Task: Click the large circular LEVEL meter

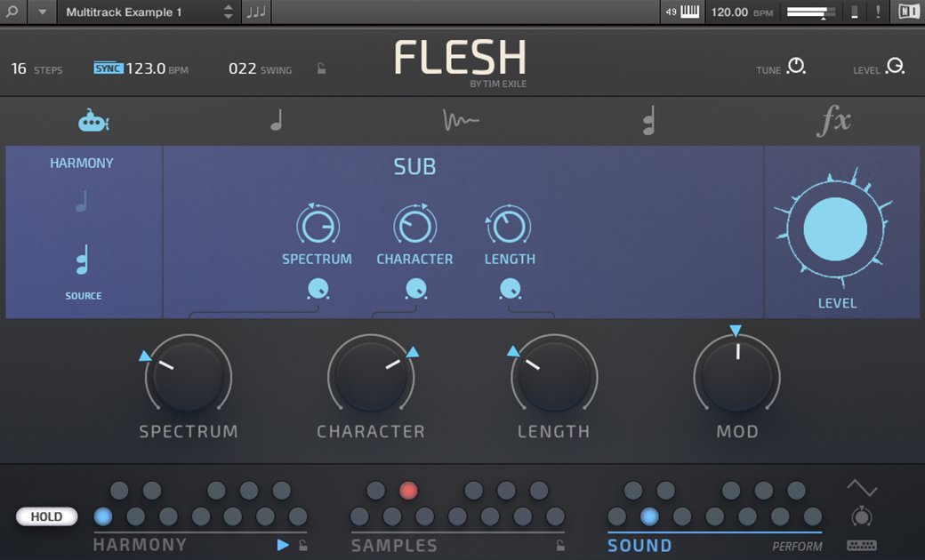Action: pyautogui.click(x=835, y=228)
